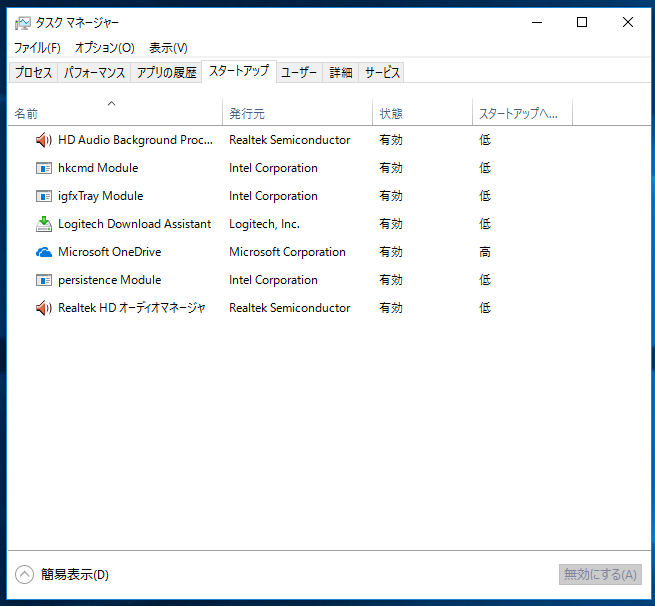
Task: Click the 高 startup impact of OneDrive
Action: click(485, 252)
